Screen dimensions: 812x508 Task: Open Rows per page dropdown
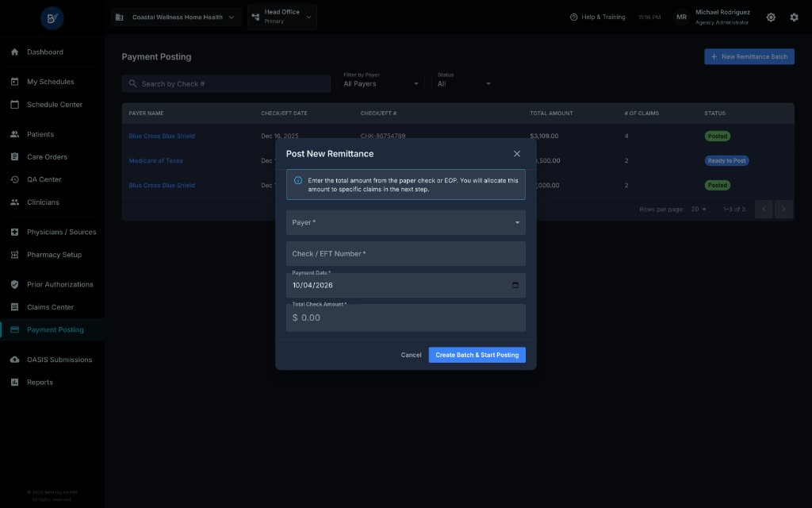tap(699, 209)
